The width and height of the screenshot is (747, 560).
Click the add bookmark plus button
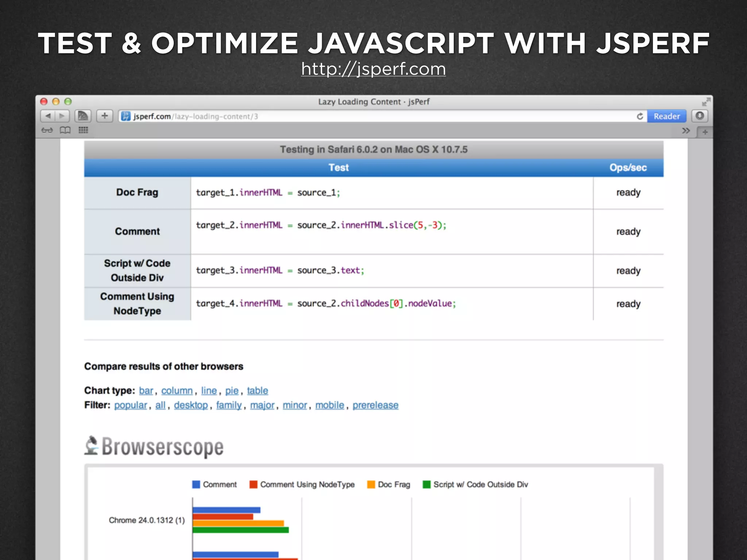coord(105,116)
